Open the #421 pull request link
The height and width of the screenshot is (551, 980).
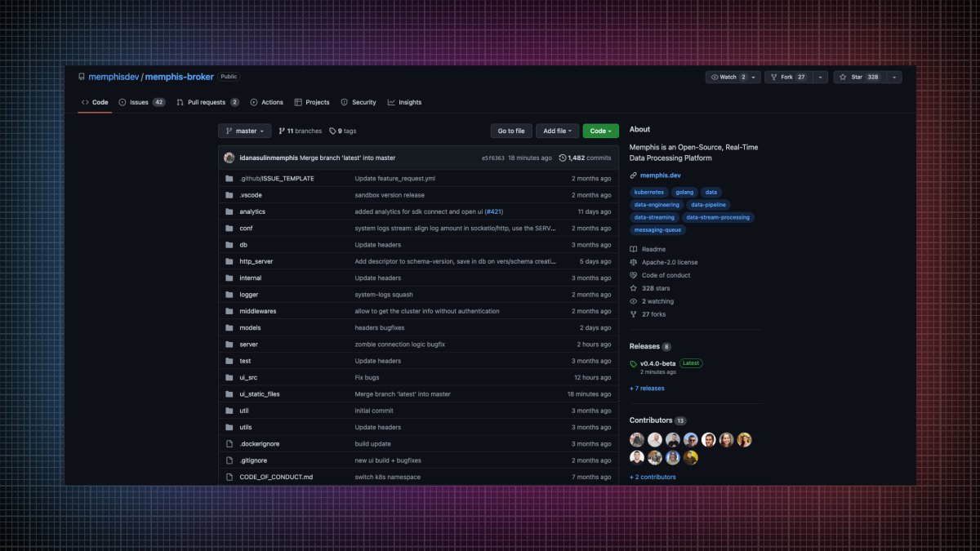pos(493,211)
